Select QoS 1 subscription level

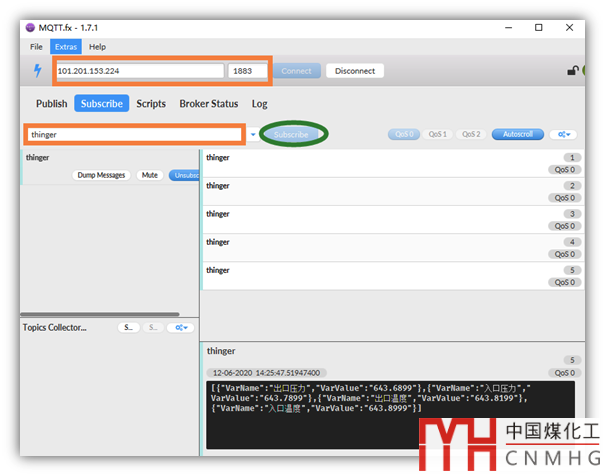(x=438, y=134)
